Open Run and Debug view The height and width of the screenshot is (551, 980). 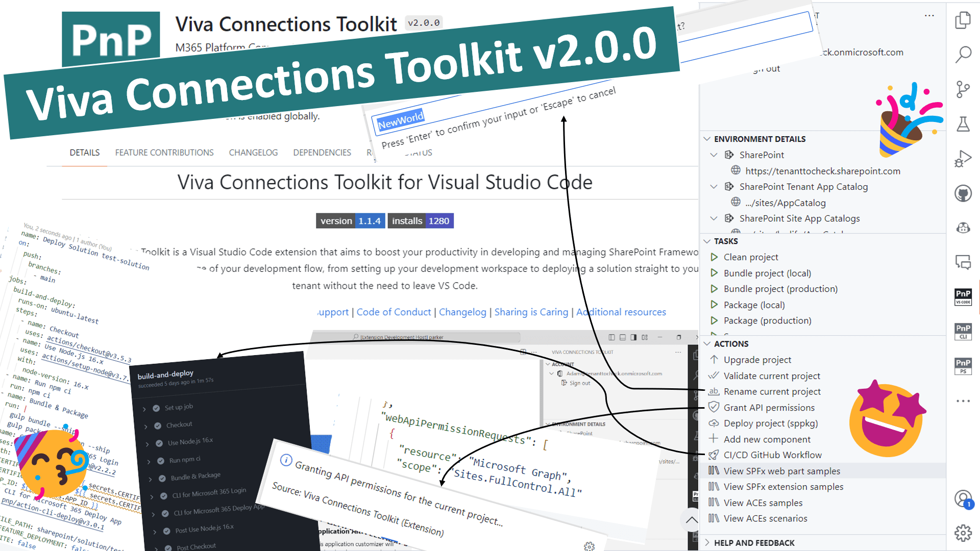963,158
